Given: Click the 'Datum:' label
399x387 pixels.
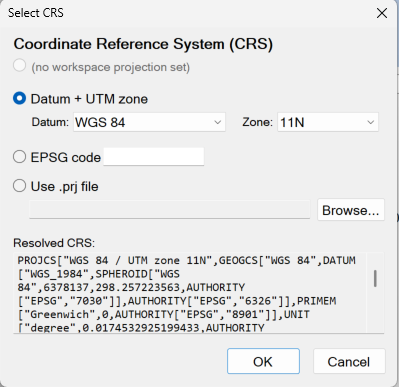Looking at the screenshot, I should pos(50,122).
